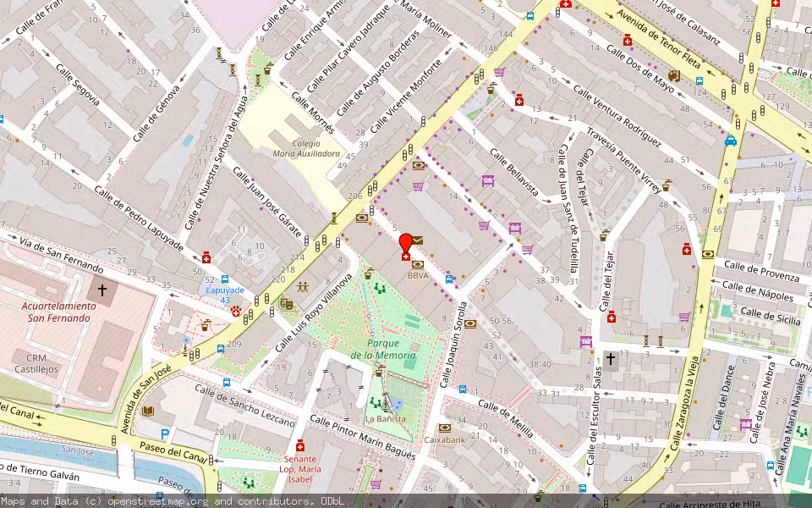The width and height of the screenshot is (812, 508).
Task: Click the La Bañista label
Action: pos(386,419)
